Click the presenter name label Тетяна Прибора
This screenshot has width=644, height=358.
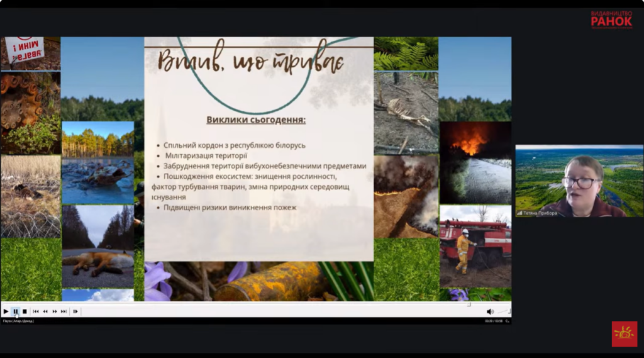540,213
